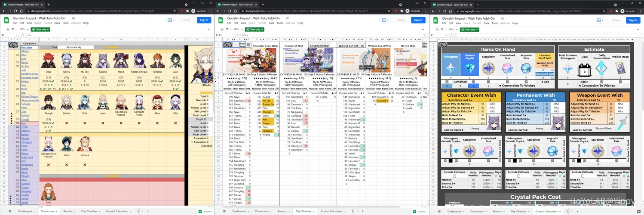Click the Primogems icon under Items On Hand

point(451,68)
